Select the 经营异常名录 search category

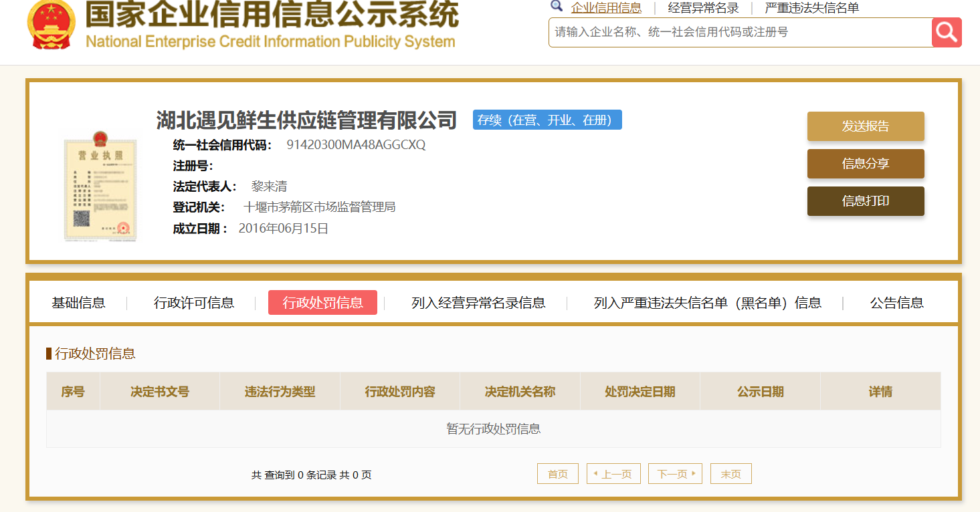703,8
